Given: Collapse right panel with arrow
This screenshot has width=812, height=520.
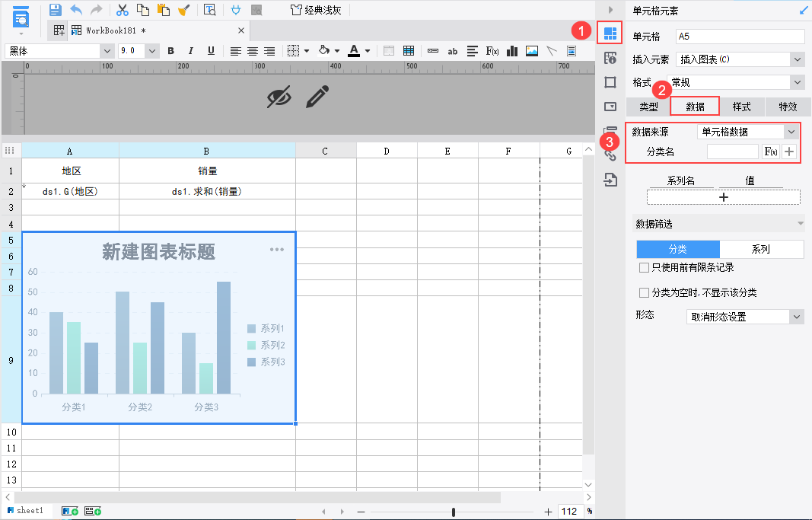Looking at the screenshot, I should (x=610, y=9).
